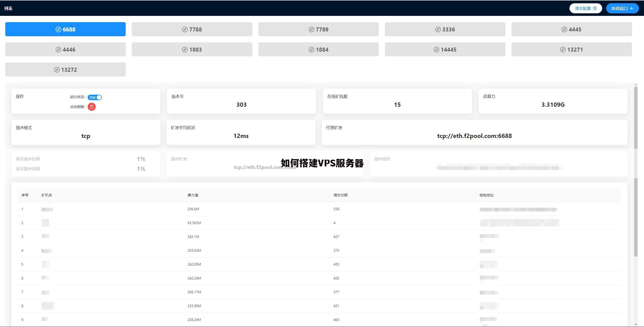Click compass icon beside port 13272
Viewport: 644px width, 327px height.
pos(57,70)
